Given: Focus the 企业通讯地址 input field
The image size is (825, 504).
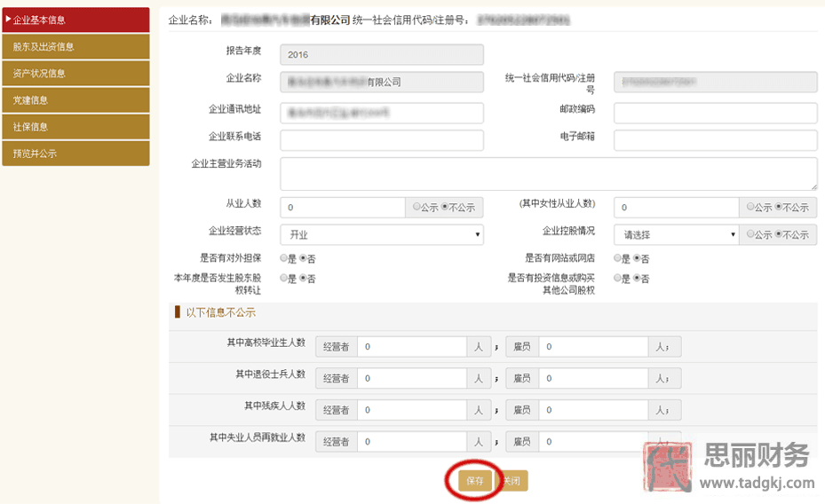Looking at the screenshot, I should (382, 113).
